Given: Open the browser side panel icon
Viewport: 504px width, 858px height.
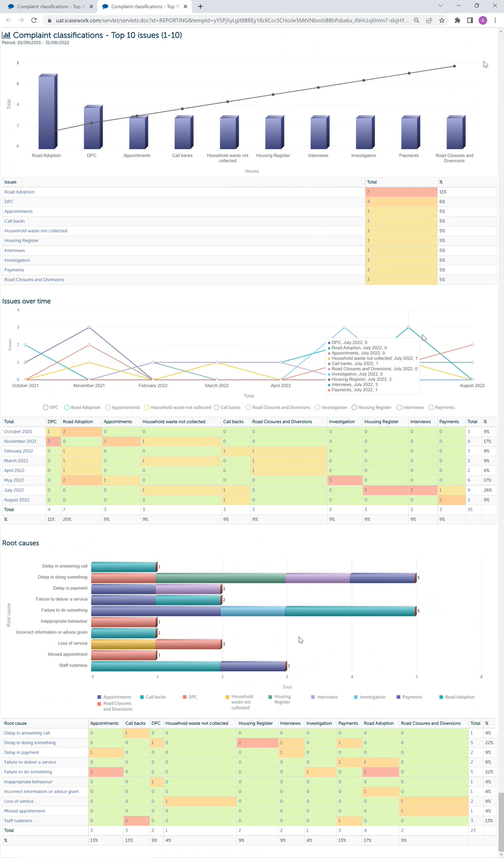Looking at the screenshot, I should point(470,20).
